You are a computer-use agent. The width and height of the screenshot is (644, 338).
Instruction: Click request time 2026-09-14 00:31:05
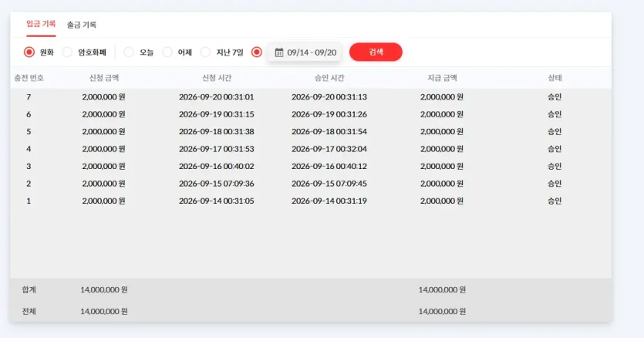pyautogui.click(x=217, y=201)
